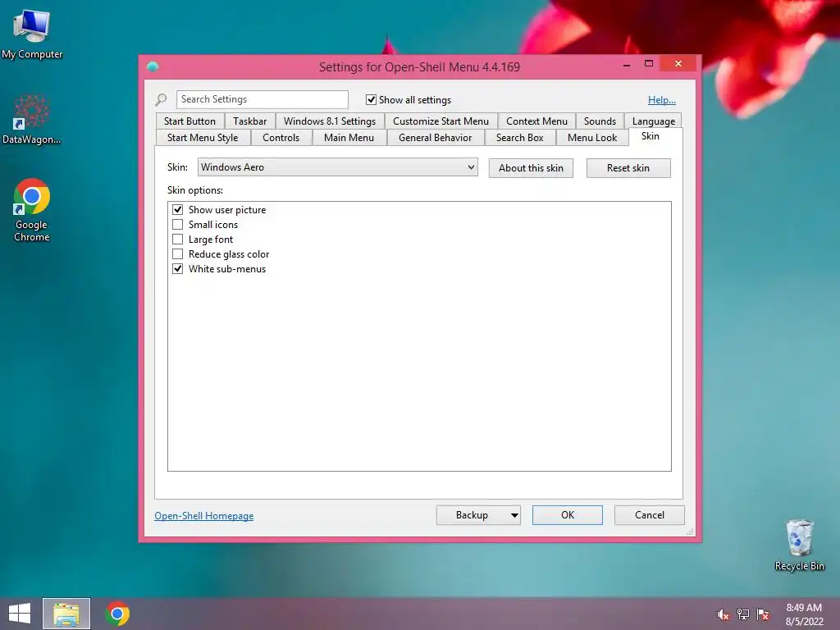
Task: Confirm settings with the OK button
Action: 568,515
